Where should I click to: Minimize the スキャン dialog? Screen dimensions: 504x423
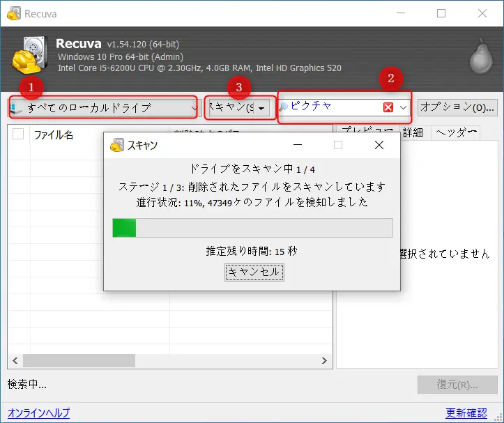pyautogui.click(x=298, y=145)
